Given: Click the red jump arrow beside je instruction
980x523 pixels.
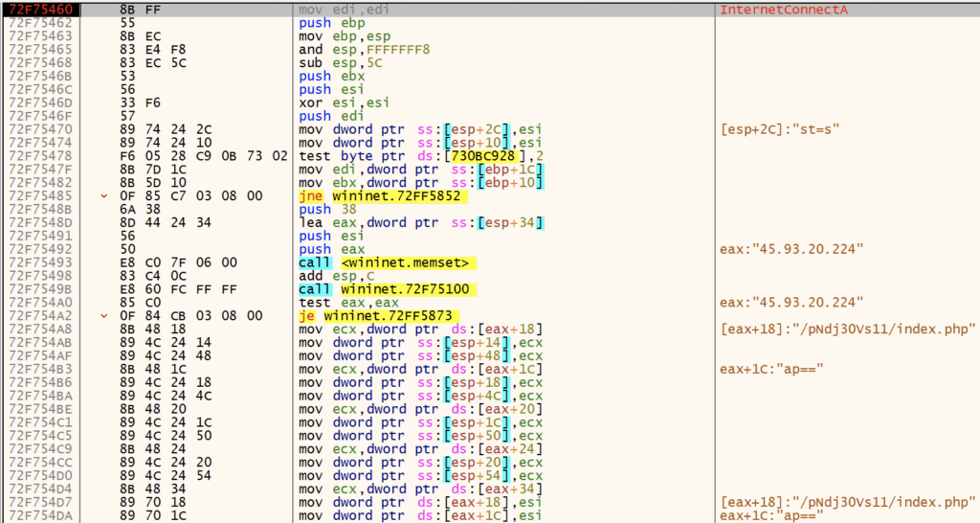Looking at the screenshot, I should click(x=103, y=315).
